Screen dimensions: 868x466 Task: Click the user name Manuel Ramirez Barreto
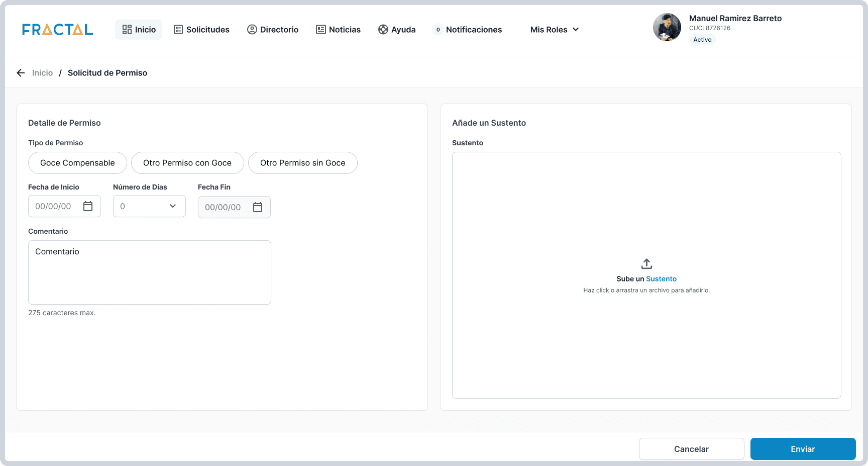click(x=735, y=18)
